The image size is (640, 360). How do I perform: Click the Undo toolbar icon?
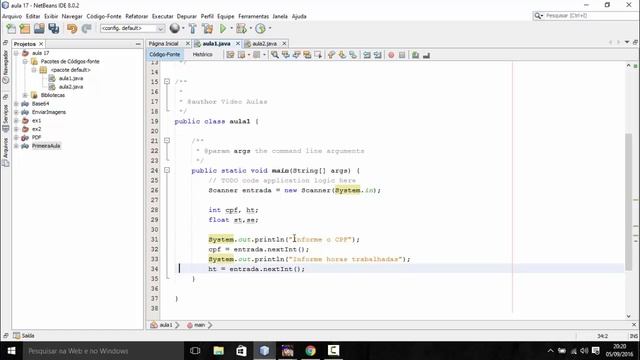72,28
